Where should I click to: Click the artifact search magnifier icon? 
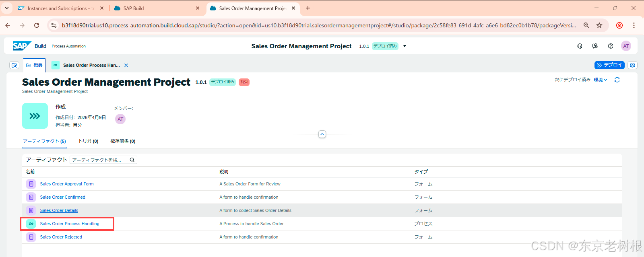click(x=132, y=160)
